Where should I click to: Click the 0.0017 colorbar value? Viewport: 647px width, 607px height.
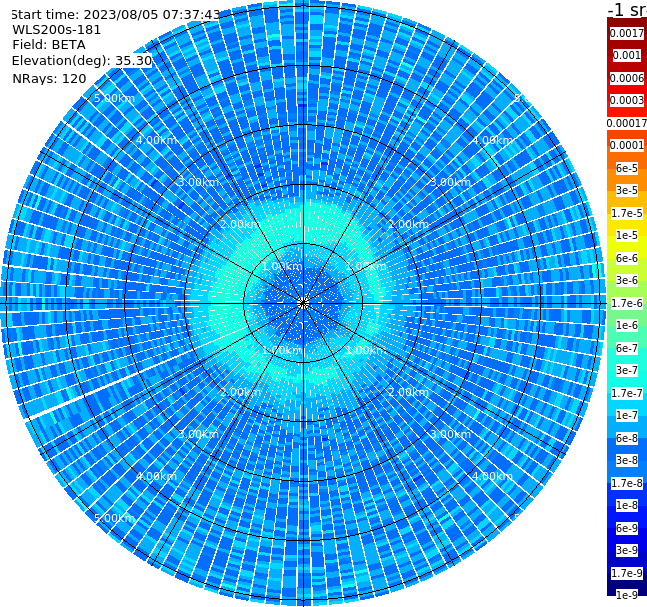627,33
